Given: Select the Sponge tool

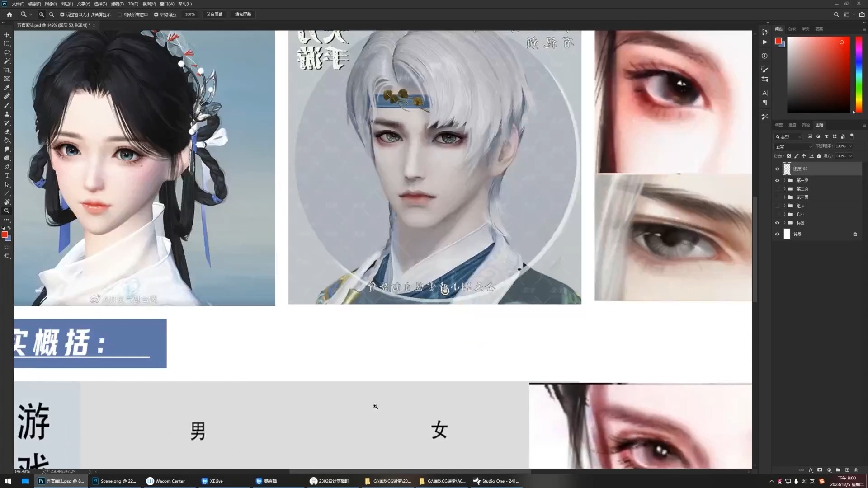Looking at the screenshot, I should 7,158.
